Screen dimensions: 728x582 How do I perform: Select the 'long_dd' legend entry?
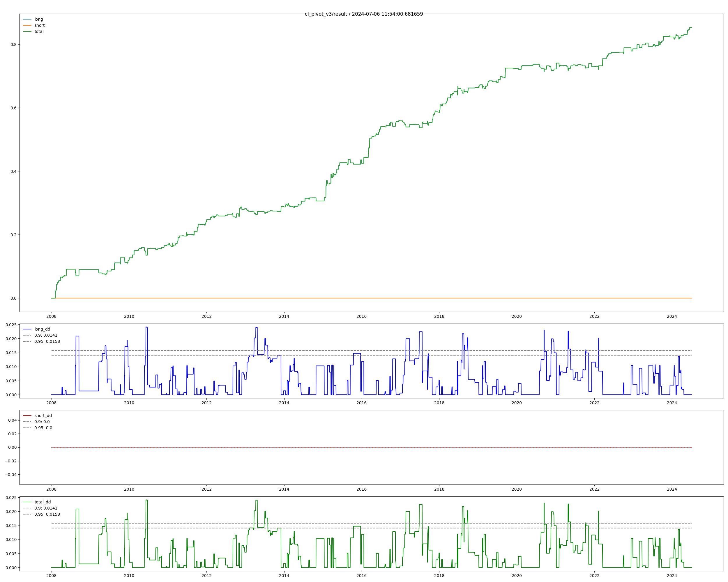click(x=42, y=329)
